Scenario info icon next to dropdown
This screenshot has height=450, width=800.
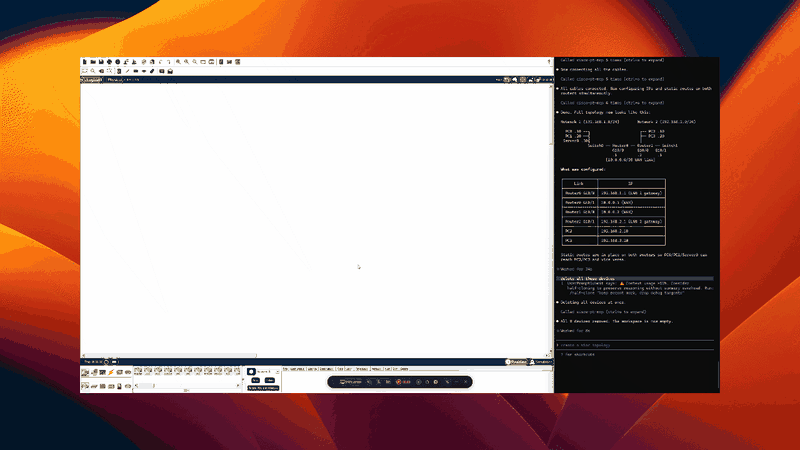251,371
